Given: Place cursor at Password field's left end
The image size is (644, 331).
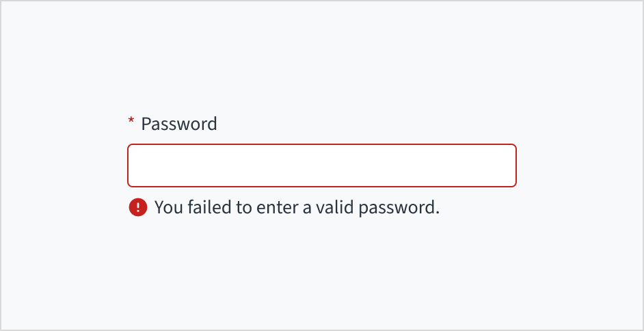Looking at the screenshot, I should 134,165.
